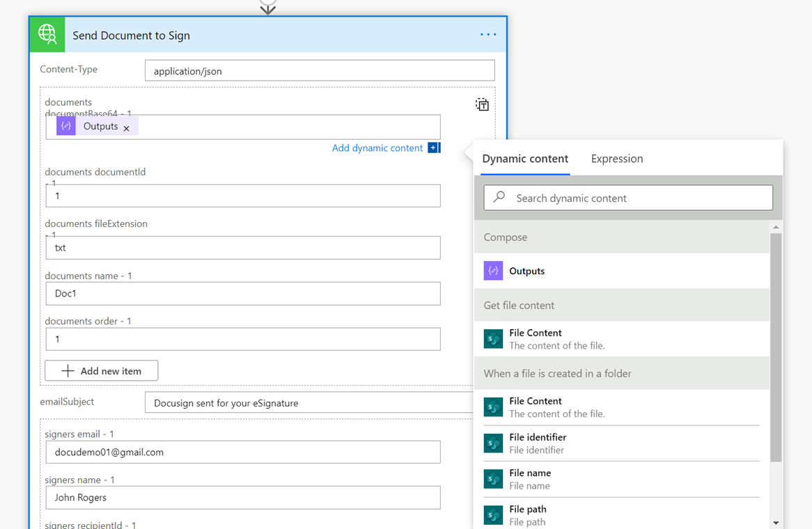
Task: Switch documents to input entire array mode
Action: pos(482,104)
